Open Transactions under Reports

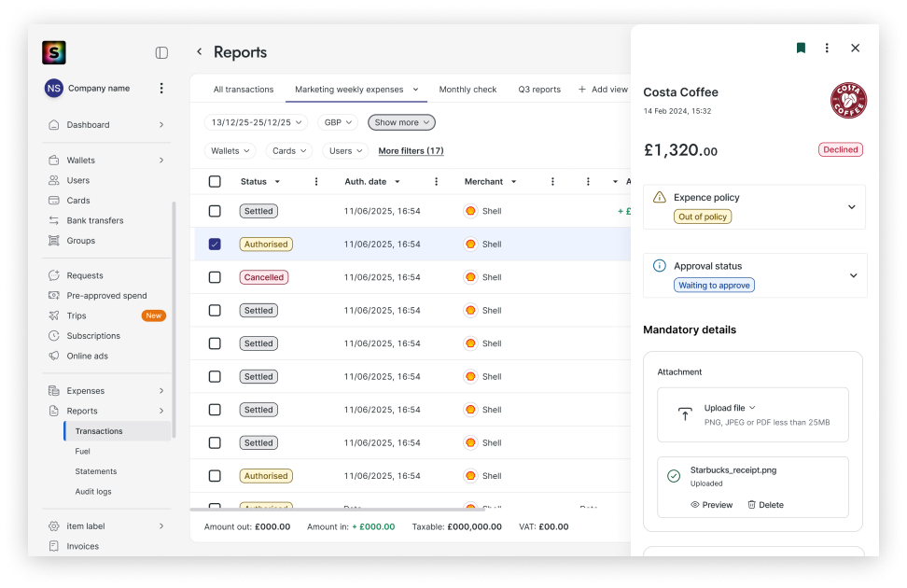tap(118, 431)
